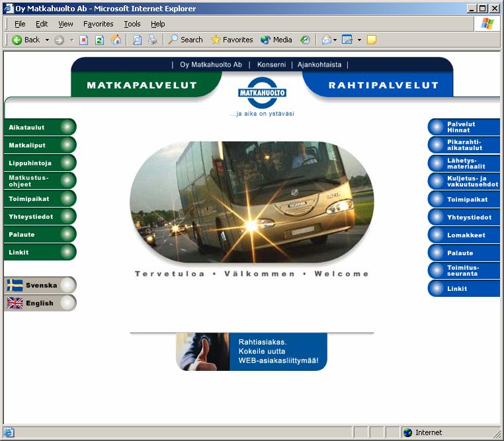Viewport: 504px width, 441px height.
Task: Open the View menu
Action: [x=65, y=24]
